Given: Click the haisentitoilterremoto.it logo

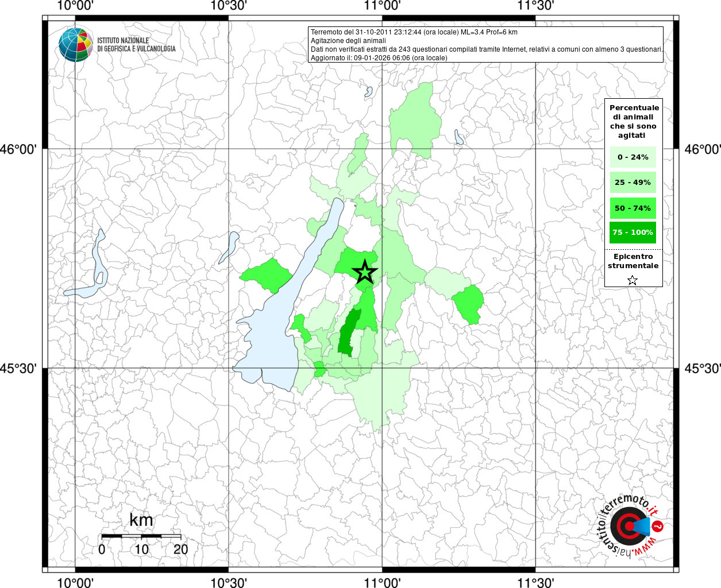Looking at the screenshot, I should click(630, 526).
